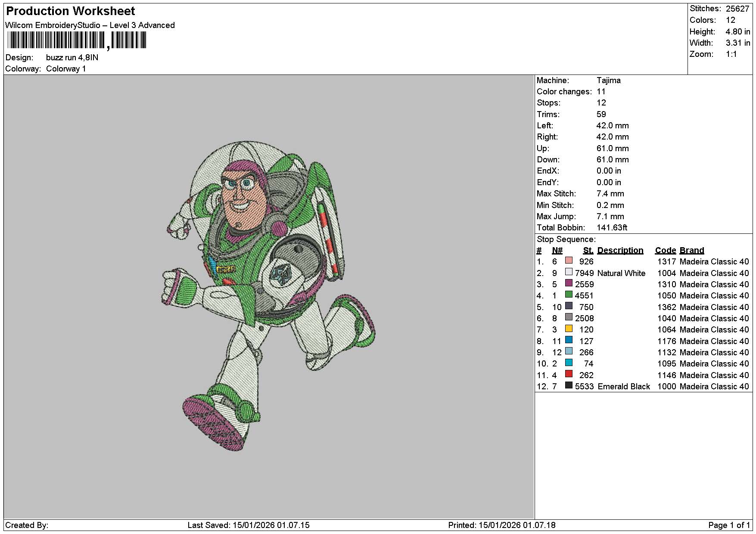Click the cyan swatch for thread 1095
The width and height of the screenshot is (756, 534).
(569, 363)
